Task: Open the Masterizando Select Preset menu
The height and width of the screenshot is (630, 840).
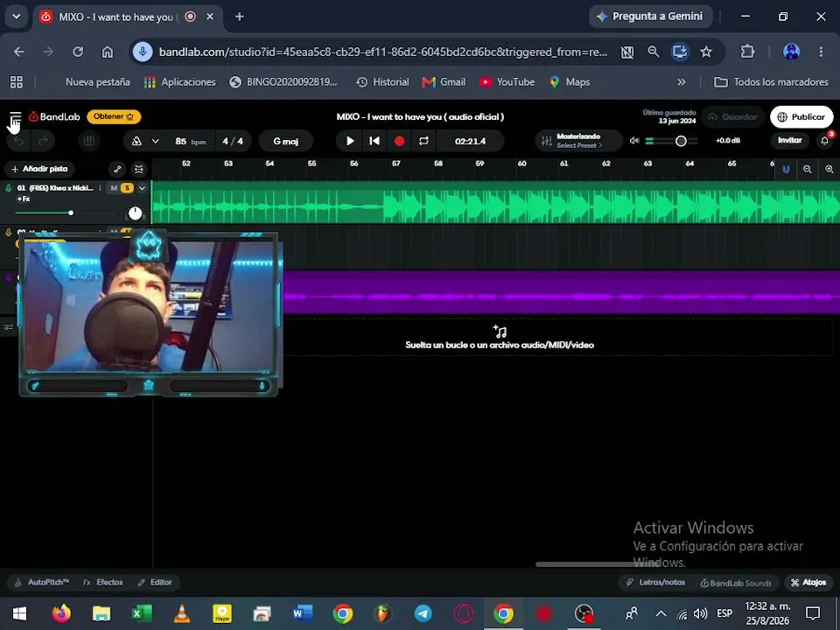Action: pyautogui.click(x=578, y=141)
